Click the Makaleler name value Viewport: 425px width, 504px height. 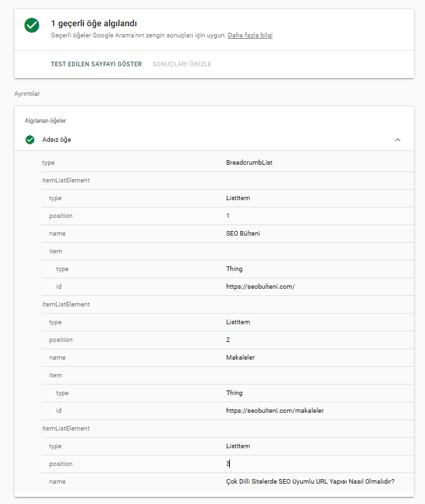(x=240, y=358)
